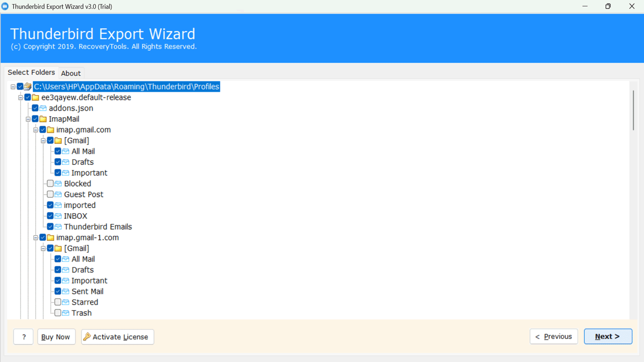The image size is (644, 362).
Task: Uncheck the imap.gmail.com checkbox
Action: pos(43,130)
